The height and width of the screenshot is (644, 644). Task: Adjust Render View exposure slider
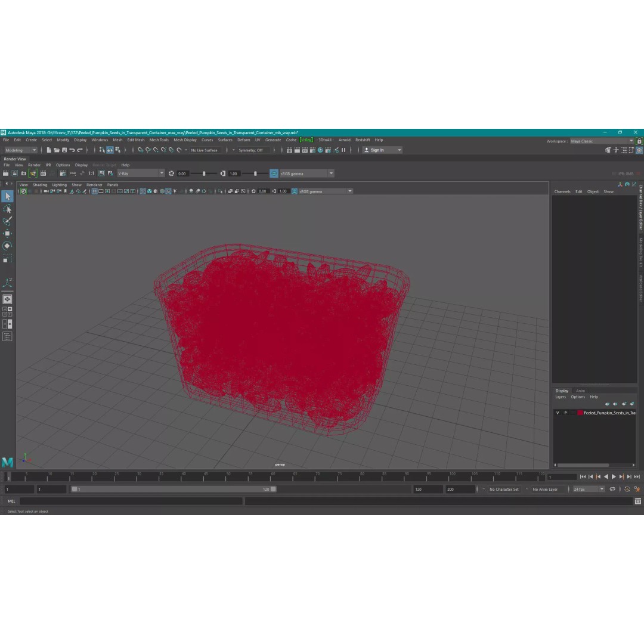[x=204, y=174]
